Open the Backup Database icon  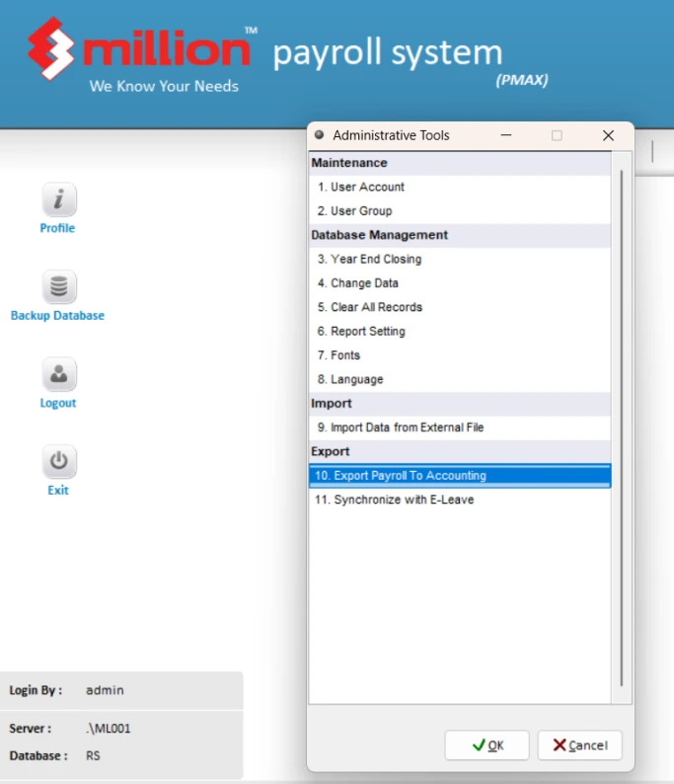tap(58, 288)
